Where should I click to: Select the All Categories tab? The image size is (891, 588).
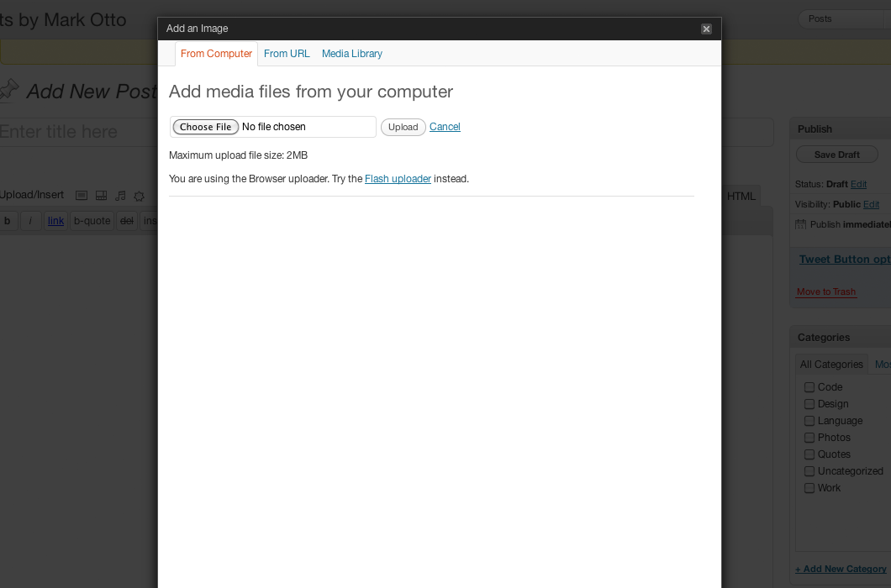pyautogui.click(x=831, y=365)
